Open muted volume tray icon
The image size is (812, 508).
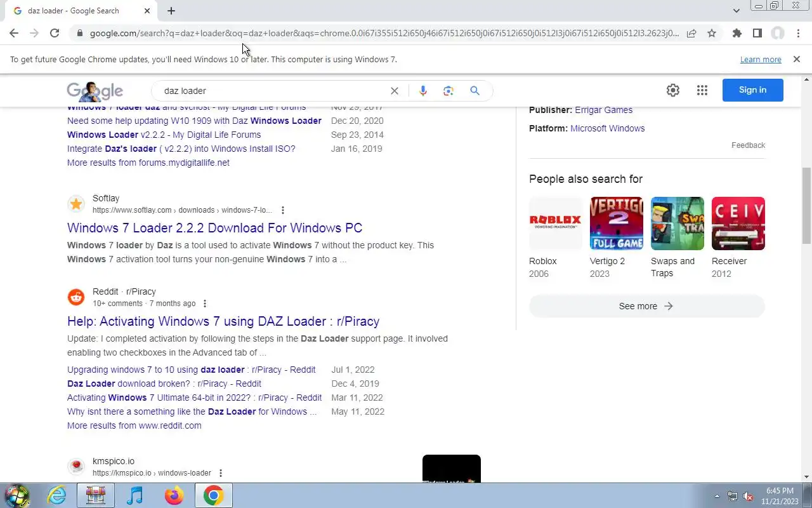749,496
